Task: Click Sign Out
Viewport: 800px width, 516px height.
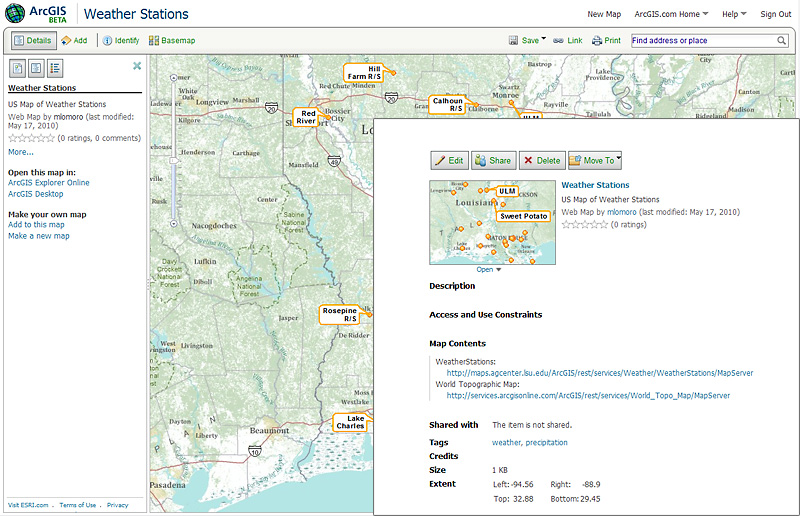Action: pos(776,14)
